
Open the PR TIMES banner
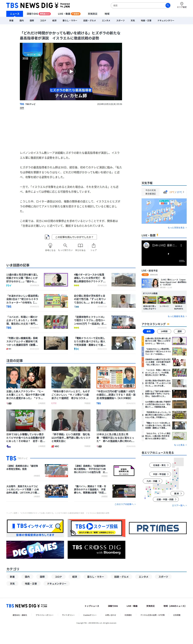pos(158,528)
